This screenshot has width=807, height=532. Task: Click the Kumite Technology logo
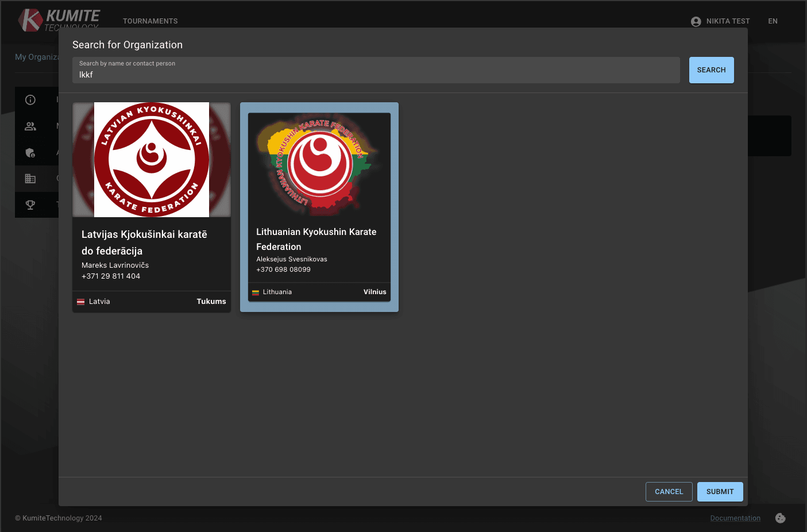57,20
